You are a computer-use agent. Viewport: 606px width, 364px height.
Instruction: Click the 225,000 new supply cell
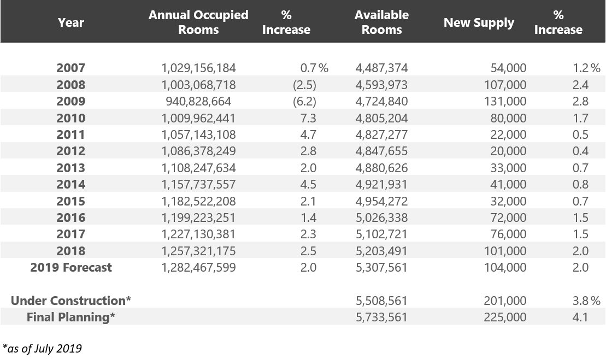pos(505,317)
